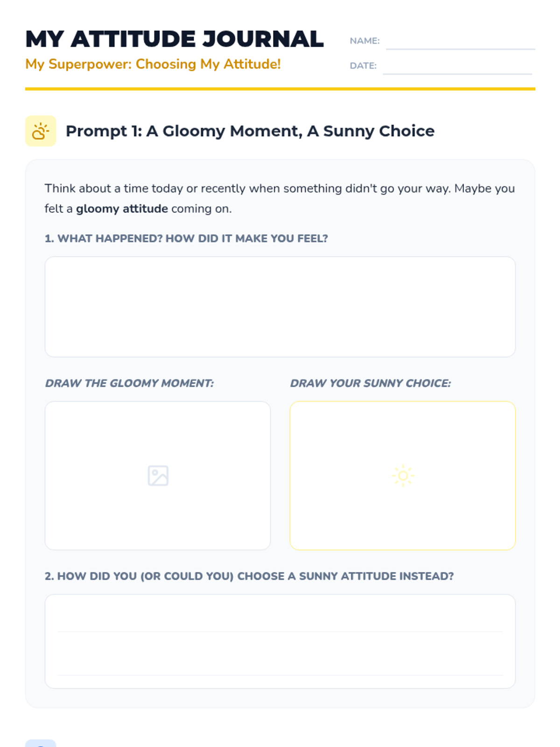Click the "What happened" answer box
This screenshot has height=747, width=560.
(280, 307)
